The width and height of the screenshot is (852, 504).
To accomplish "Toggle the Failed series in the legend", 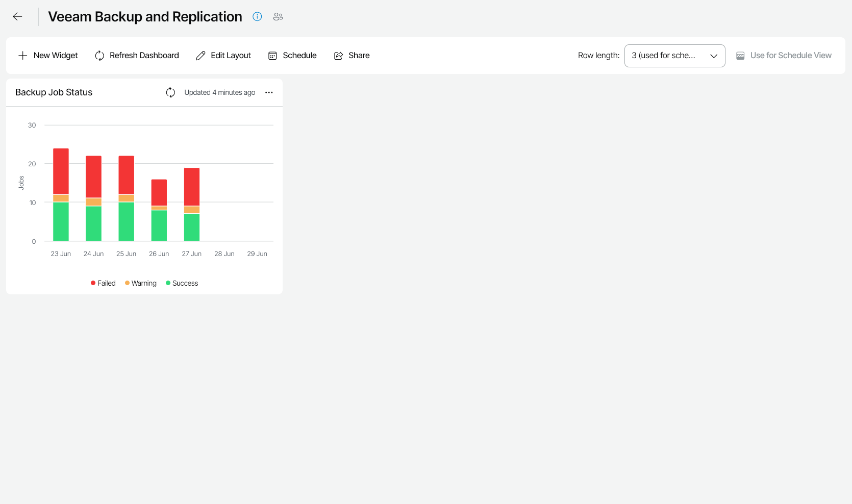I will point(103,283).
